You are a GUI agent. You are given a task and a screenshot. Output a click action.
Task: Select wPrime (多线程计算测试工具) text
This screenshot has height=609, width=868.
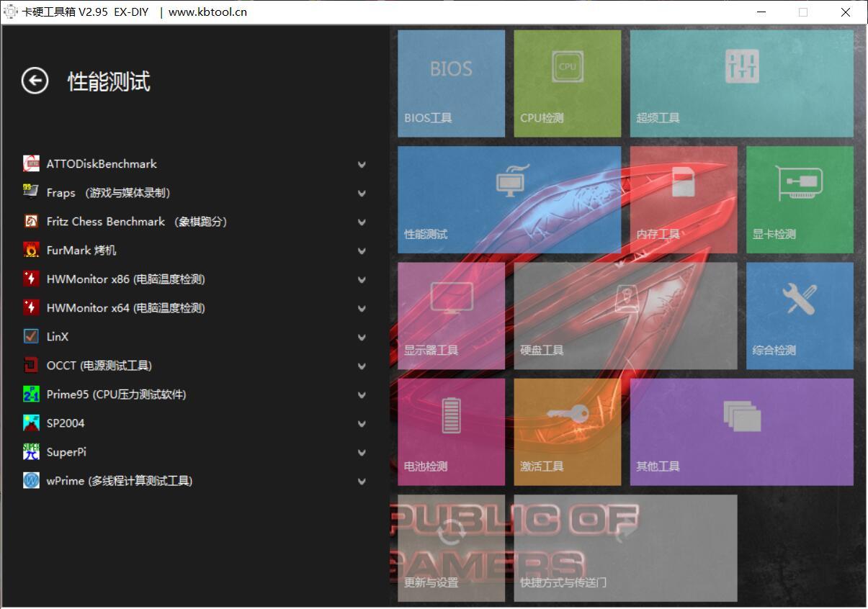pos(120,480)
